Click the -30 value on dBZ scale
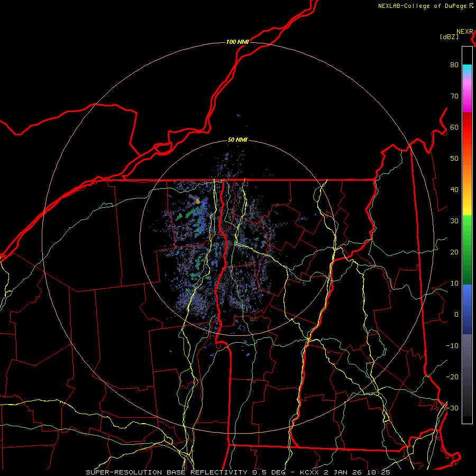The image size is (476, 476). [452, 408]
